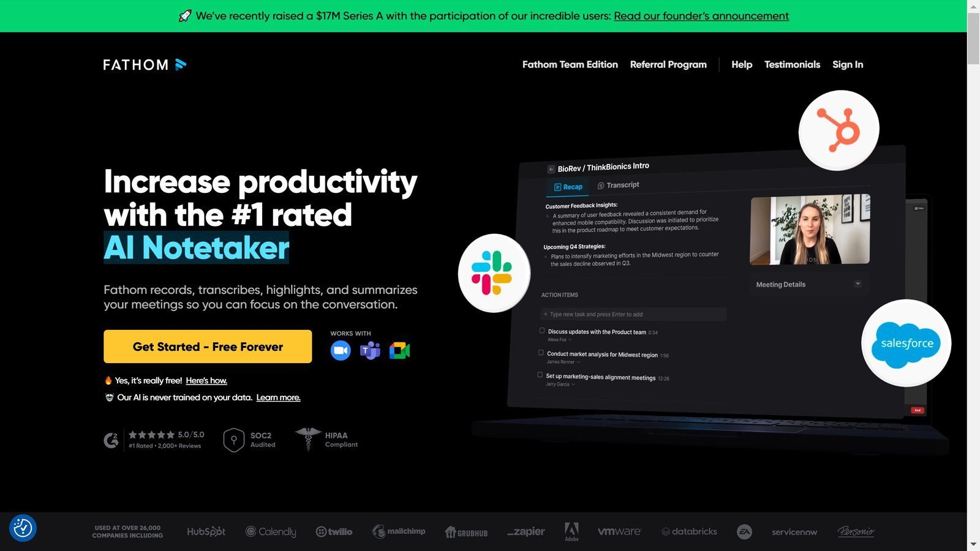Click the SOC2 Audited shield icon
The width and height of the screenshot is (980, 551).
click(234, 440)
